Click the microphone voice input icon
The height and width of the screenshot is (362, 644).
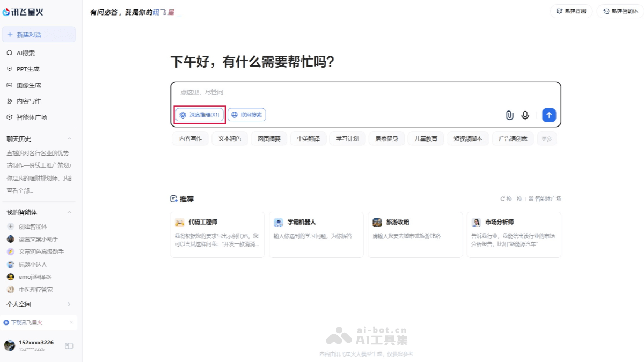(x=525, y=115)
